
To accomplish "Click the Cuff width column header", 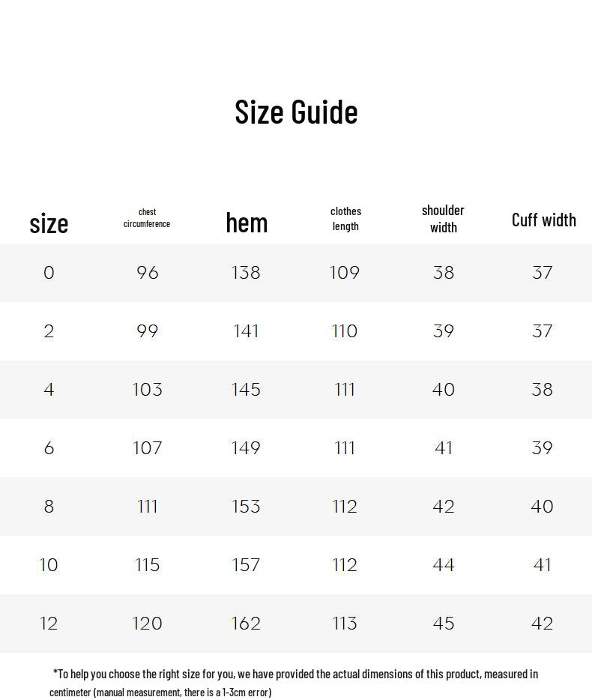I will click(543, 220).
